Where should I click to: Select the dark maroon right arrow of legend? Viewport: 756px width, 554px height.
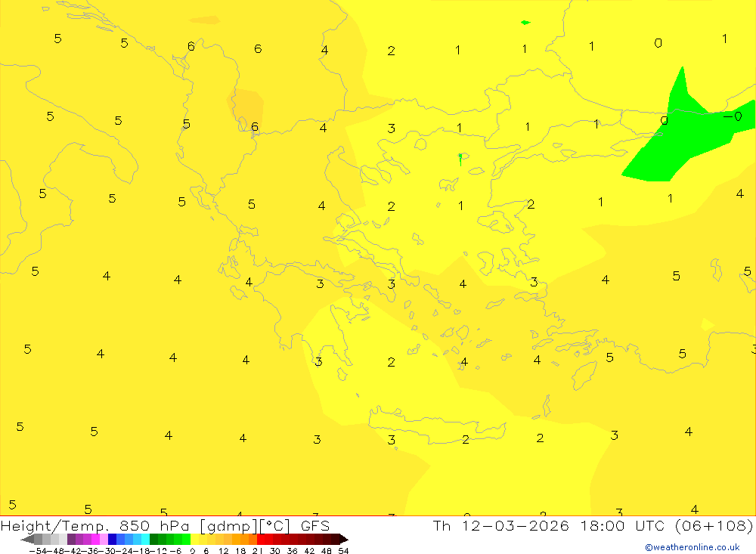[x=344, y=540]
